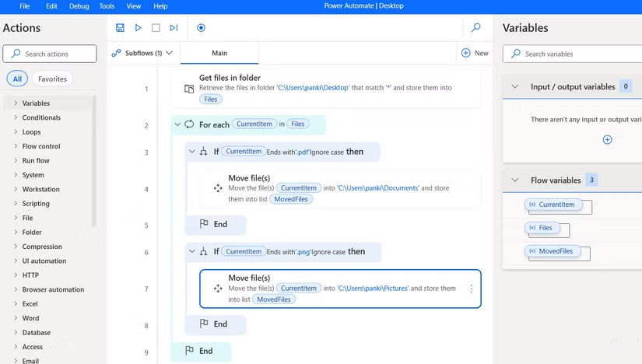642x364 pixels.
Task: Click the search magnifier icon in the toolbar
Action: [476, 28]
